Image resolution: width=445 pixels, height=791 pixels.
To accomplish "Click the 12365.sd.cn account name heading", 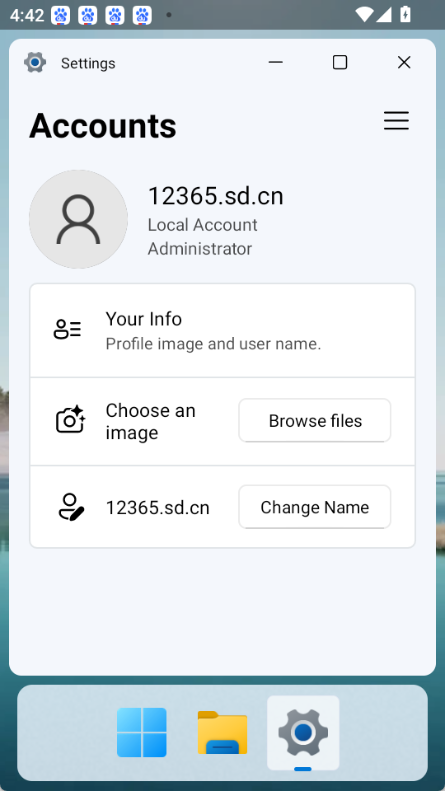I will tap(215, 196).
